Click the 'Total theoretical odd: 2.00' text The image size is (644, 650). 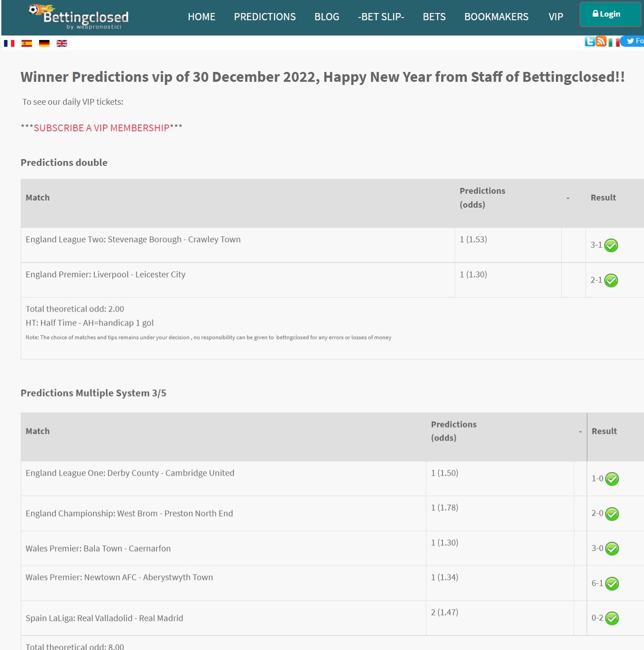(75, 309)
